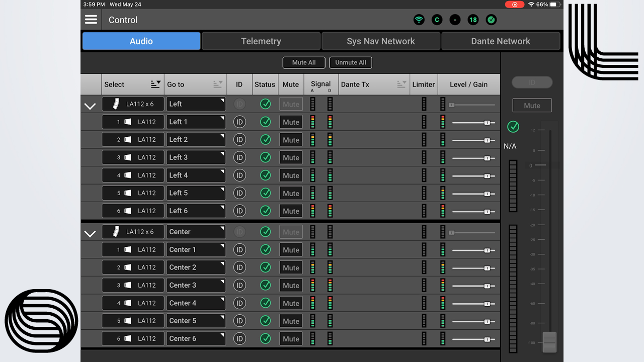The height and width of the screenshot is (362, 644).
Task: Click the header green checkmark status icon
Action: [x=491, y=20]
